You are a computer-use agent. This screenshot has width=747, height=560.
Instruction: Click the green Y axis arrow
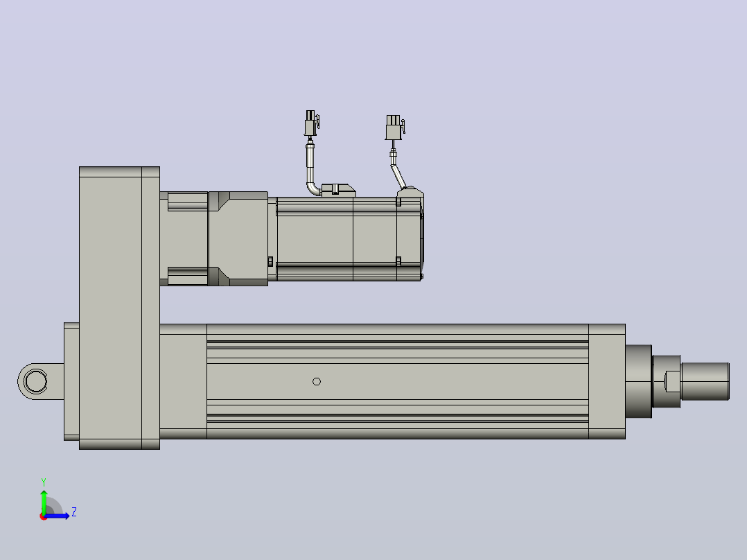(x=44, y=501)
